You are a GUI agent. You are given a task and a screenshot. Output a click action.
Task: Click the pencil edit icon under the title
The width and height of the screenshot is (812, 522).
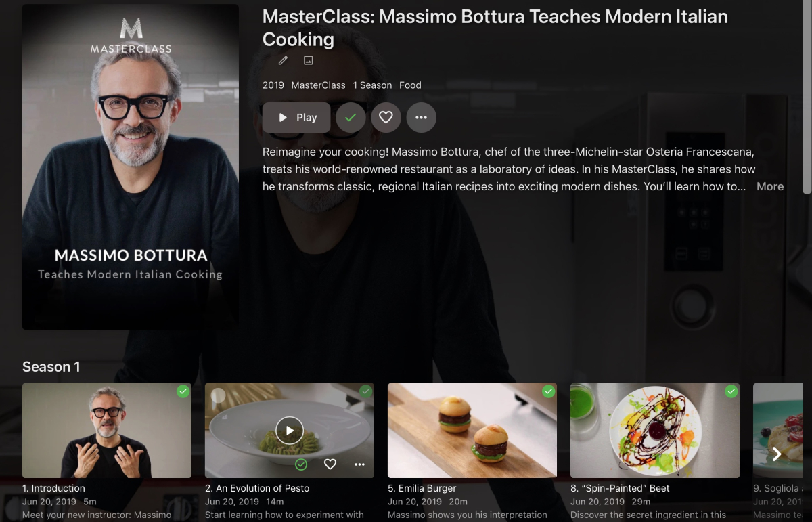283,60
